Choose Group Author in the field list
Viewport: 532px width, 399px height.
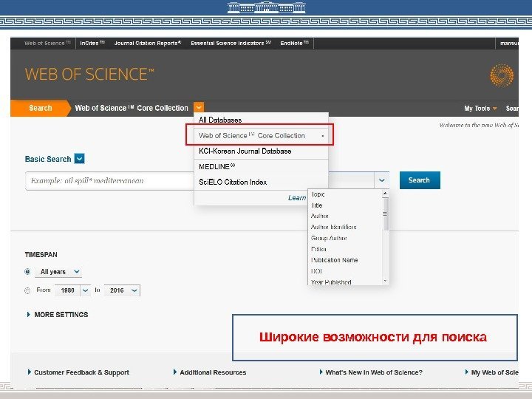345,238
